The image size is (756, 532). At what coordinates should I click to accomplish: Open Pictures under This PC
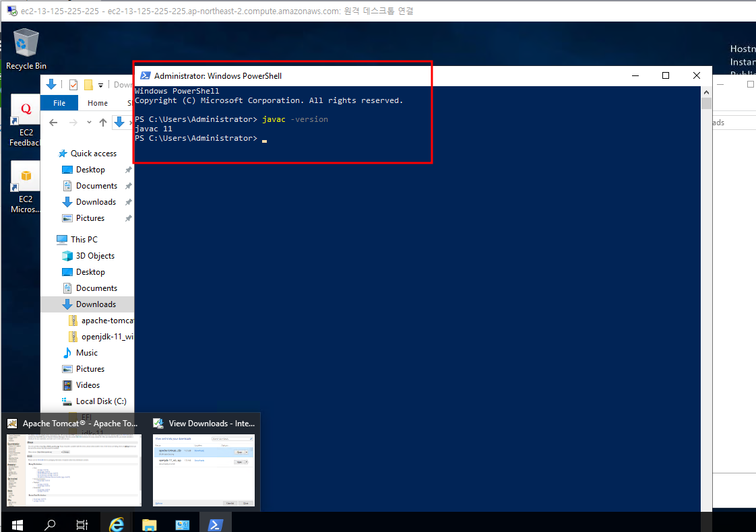click(84, 368)
